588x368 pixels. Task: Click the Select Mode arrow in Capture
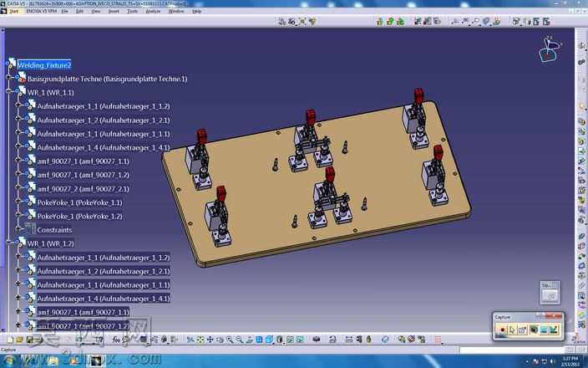click(x=512, y=330)
